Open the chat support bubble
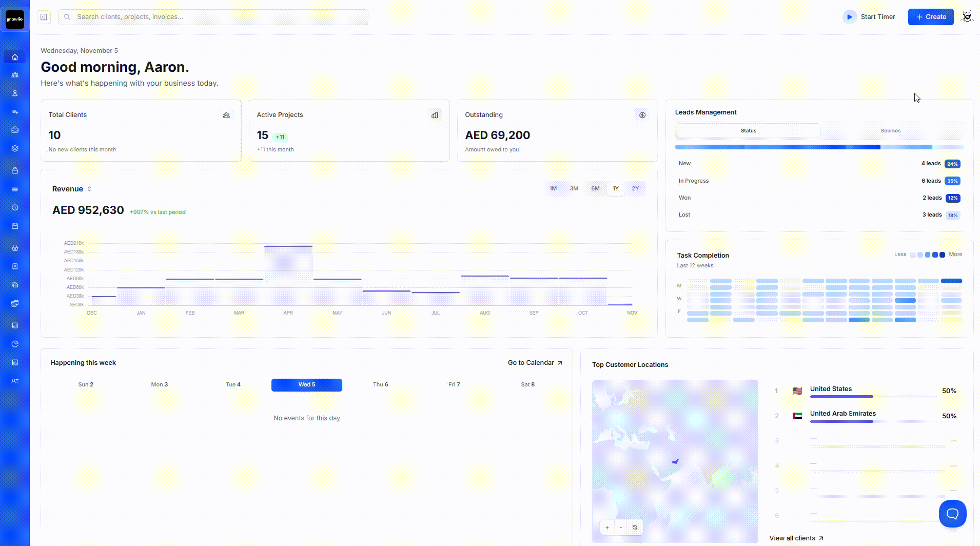The image size is (980, 546). (x=952, y=513)
